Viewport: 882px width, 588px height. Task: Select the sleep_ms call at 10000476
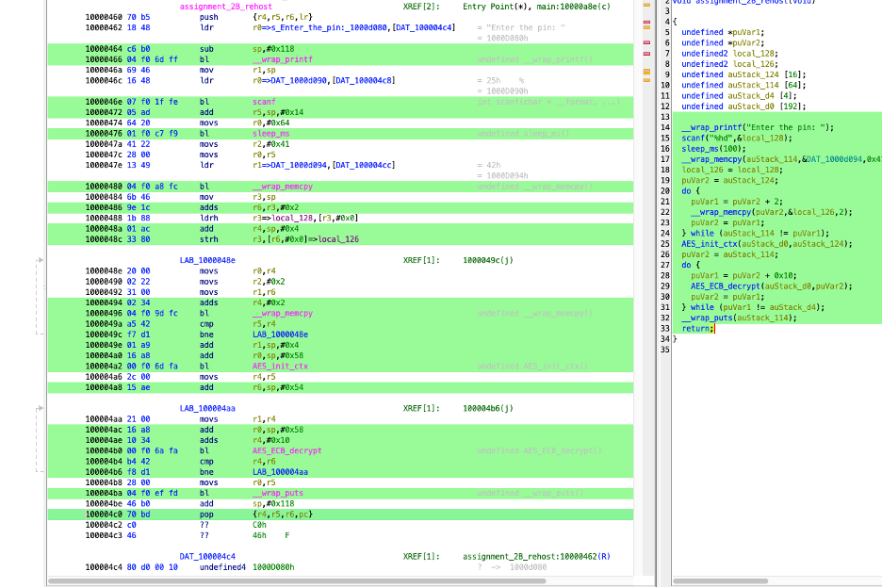[270, 134]
